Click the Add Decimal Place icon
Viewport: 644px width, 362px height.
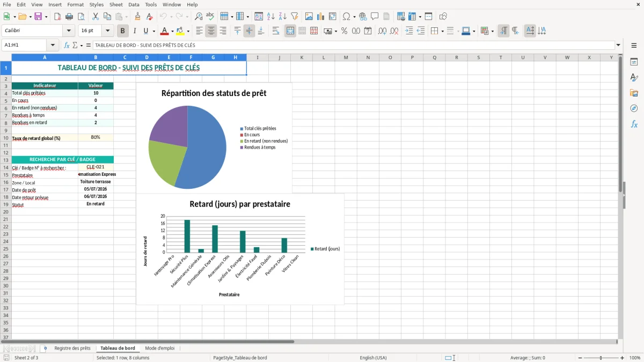coord(382,31)
